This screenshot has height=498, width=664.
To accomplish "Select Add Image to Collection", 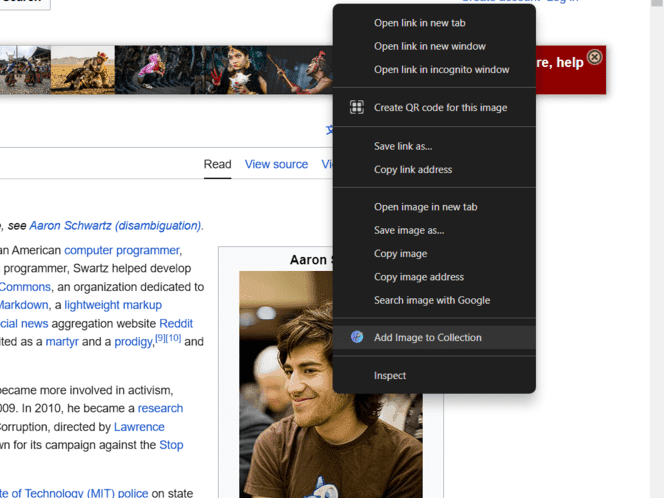I will click(x=434, y=338).
